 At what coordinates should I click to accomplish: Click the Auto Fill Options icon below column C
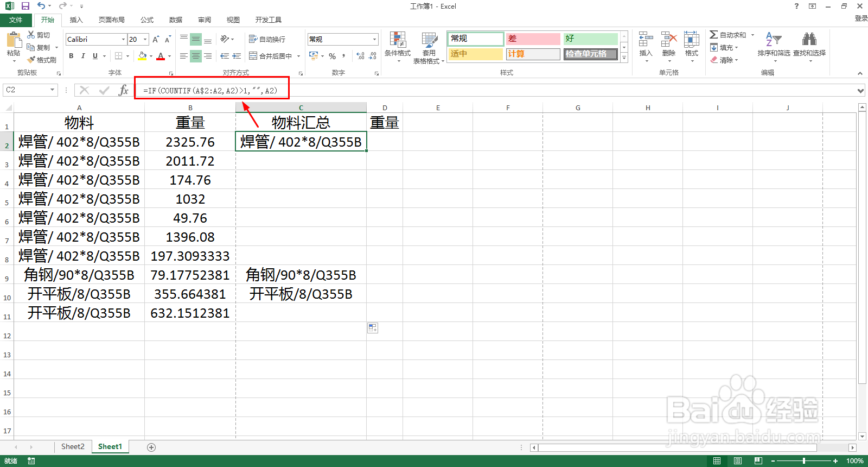[373, 328]
